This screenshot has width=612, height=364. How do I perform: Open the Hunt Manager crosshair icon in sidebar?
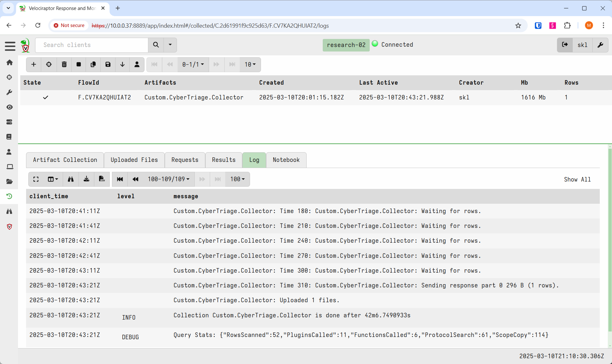click(9, 77)
